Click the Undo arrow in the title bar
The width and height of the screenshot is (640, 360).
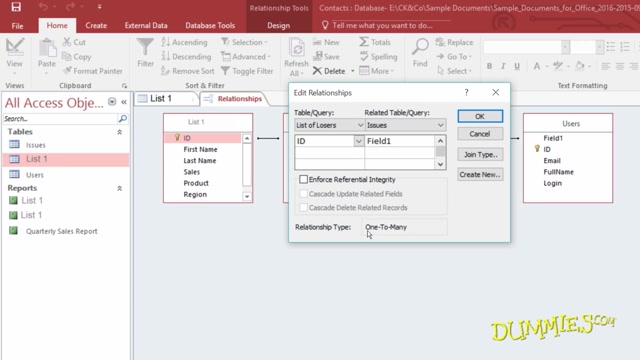point(43,7)
